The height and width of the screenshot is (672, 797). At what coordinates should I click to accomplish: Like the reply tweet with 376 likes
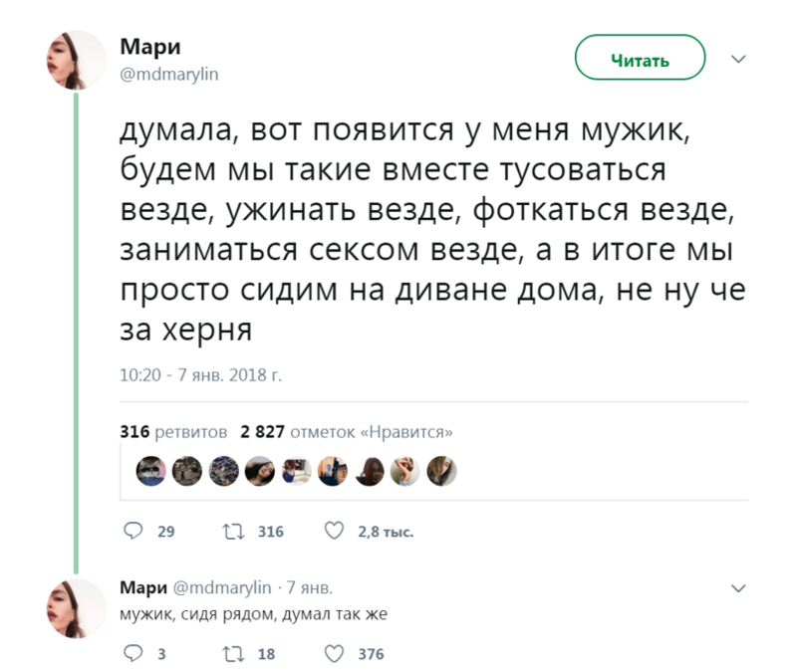click(x=336, y=654)
